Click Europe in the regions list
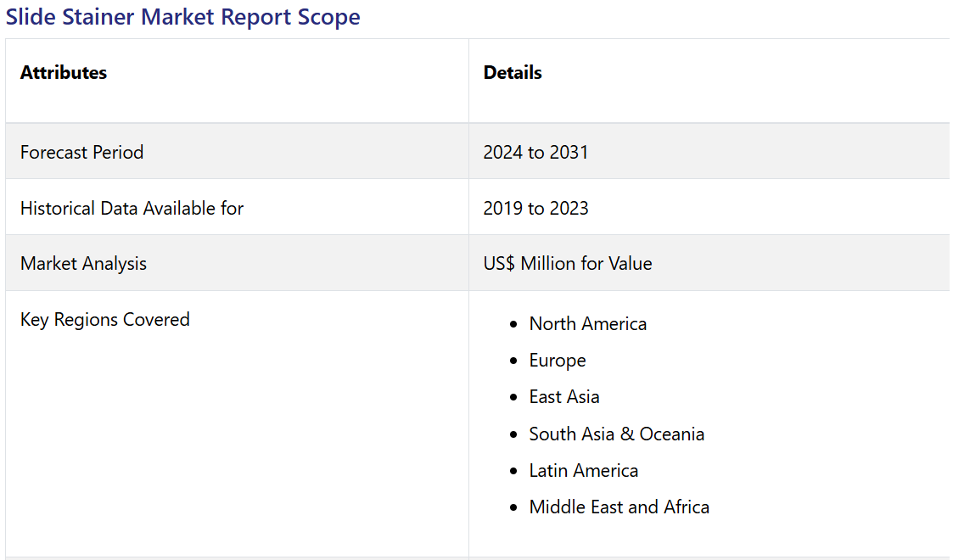This screenshot has width=953, height=560. click(558, 361)
